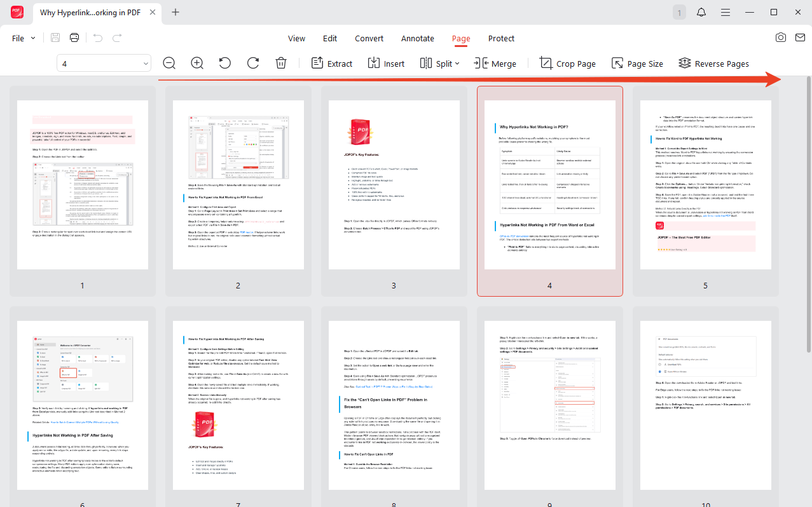Viewport: 812px width, 507px height.
Task: Switch to the Annotate tab
Action: (x=418, y=39)
